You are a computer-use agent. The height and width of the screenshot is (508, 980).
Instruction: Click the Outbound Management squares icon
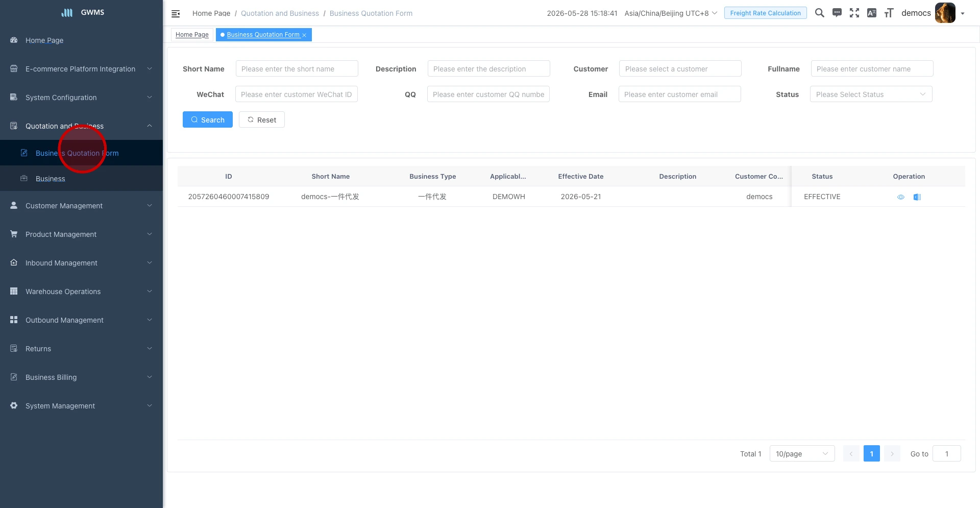pos(14,320)
